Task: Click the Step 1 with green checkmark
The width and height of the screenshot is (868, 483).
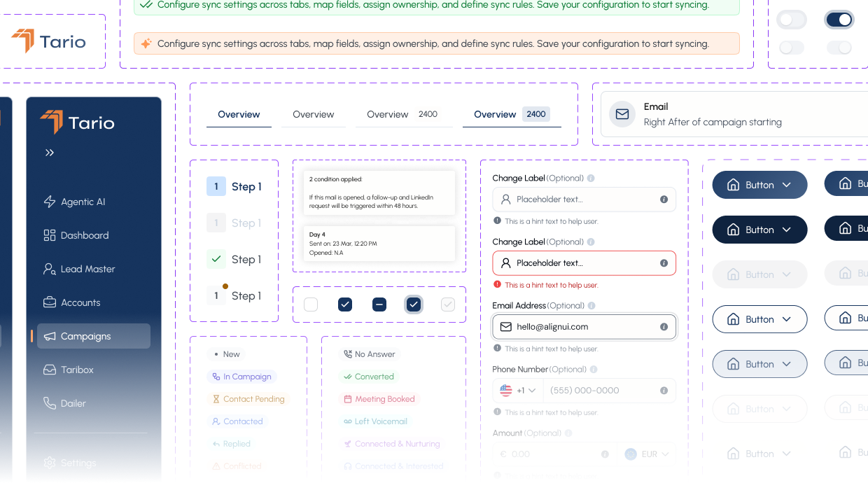Action: tap(234, 259)
